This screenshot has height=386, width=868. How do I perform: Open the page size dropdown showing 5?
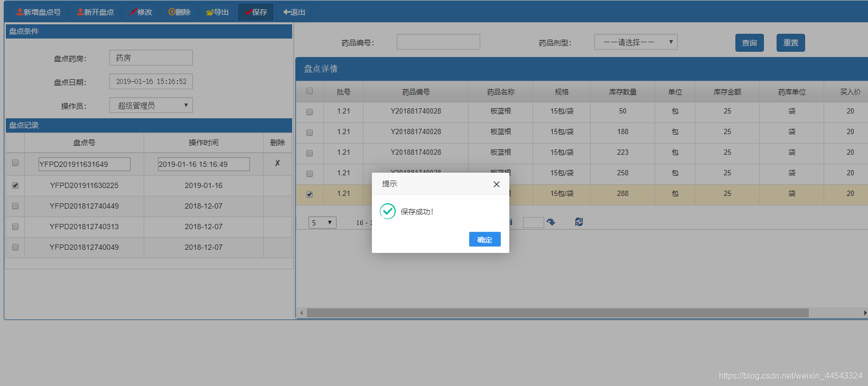322,222
